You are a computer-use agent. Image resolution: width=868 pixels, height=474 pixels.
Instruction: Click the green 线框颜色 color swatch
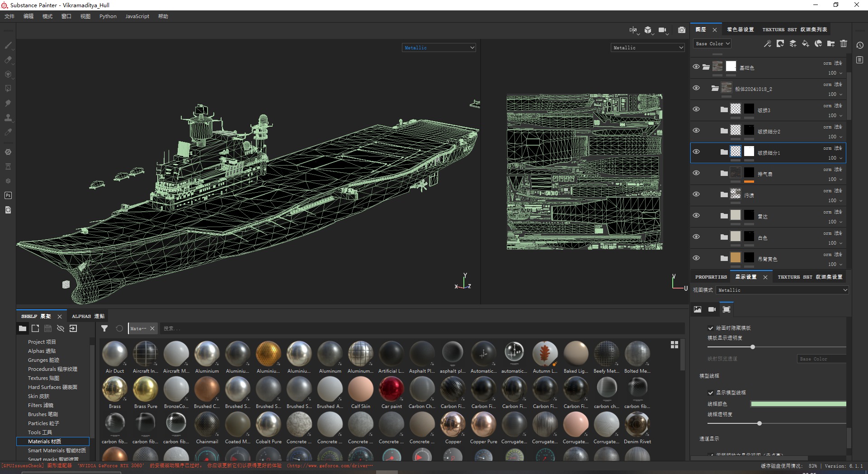pos(798,404)
